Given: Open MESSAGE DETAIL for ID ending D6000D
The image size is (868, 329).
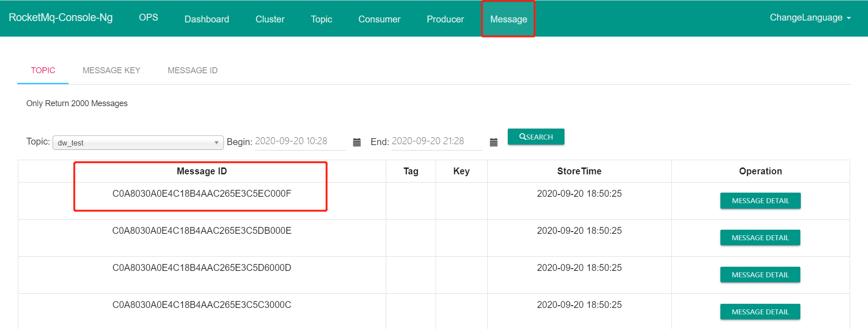Looking at the screenshot, I should pos(760,275).
